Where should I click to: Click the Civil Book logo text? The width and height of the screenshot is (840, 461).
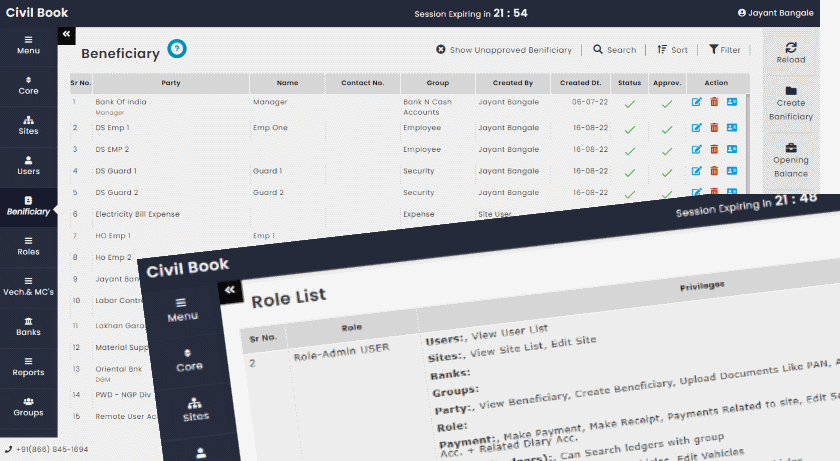(x=36, y=13)
